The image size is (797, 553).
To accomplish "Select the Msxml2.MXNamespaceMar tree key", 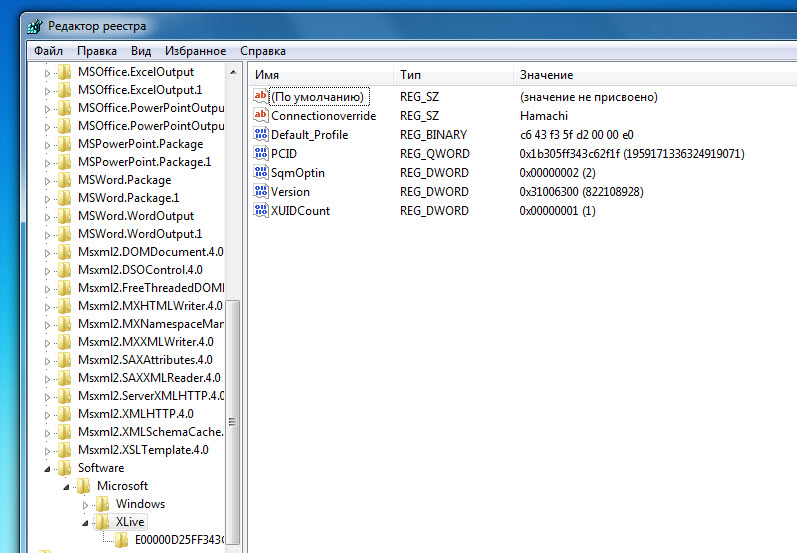I will [150, 324].
